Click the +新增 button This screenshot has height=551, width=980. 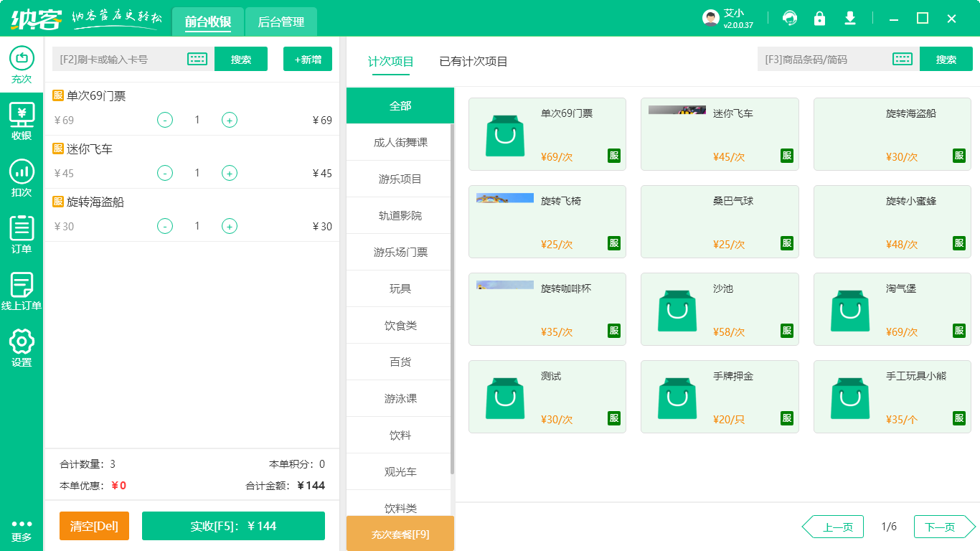pos(307,59)
